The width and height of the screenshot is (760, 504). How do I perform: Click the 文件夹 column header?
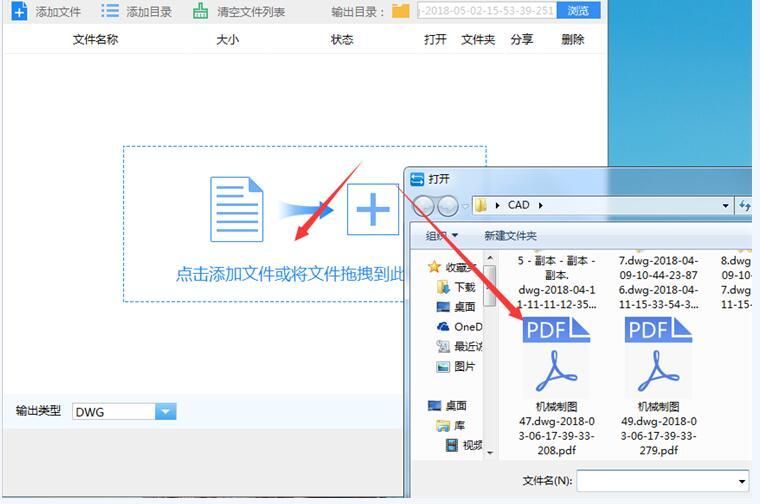click(478, 40)
